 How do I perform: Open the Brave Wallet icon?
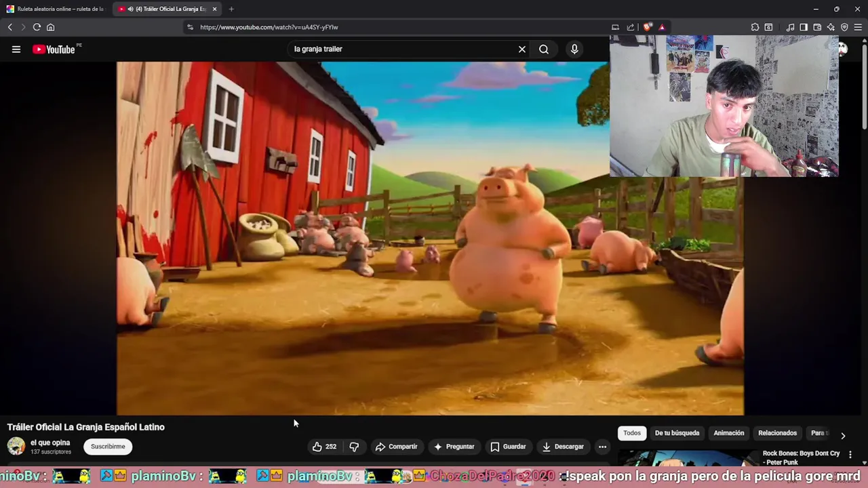coord(817,27)
